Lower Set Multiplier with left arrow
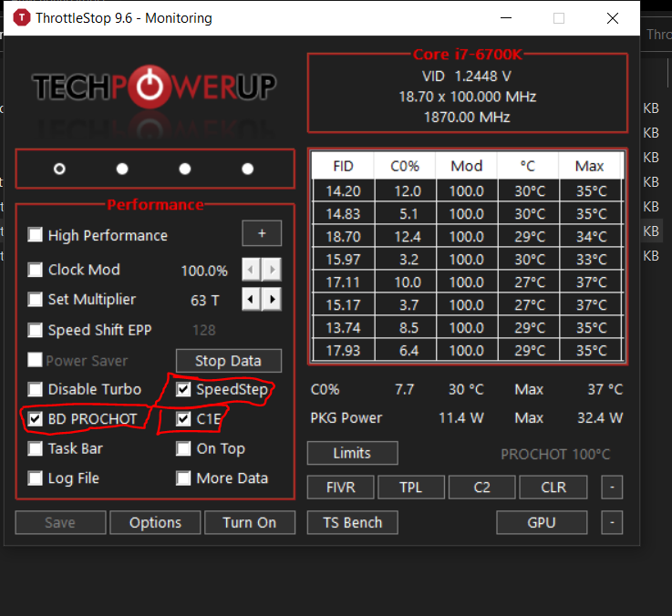672x616 pixels. pos(251,299)
